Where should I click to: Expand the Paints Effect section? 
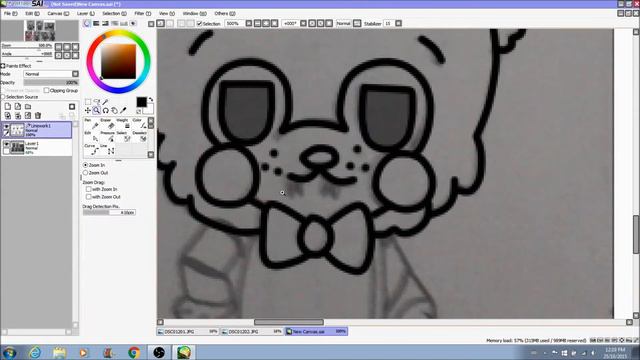pyautogui.click(x=3, y=66)
